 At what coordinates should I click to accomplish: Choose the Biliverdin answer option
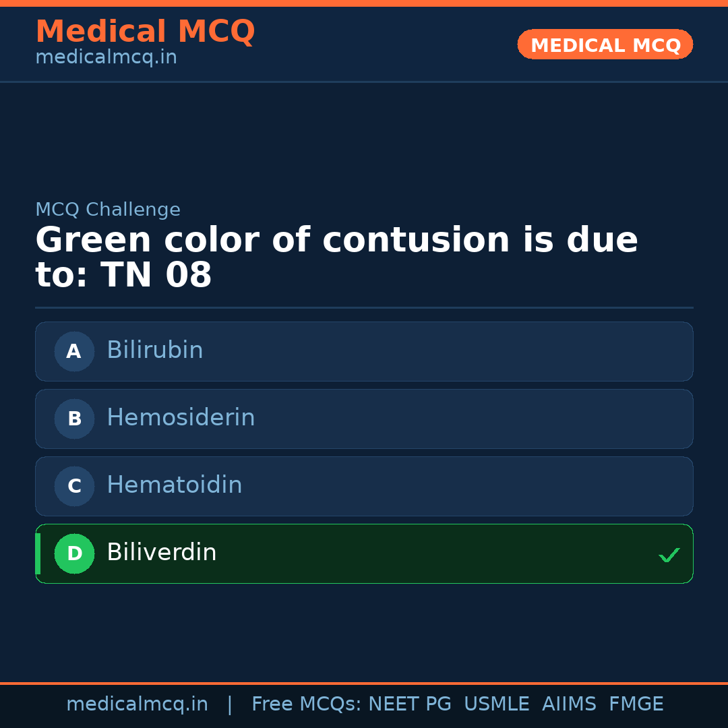364,553
